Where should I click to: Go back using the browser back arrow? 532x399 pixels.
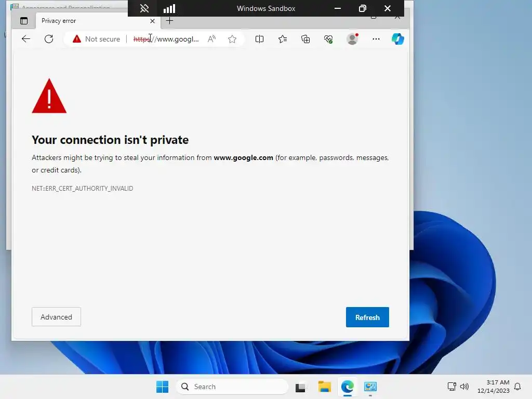[x=26, y=39]
